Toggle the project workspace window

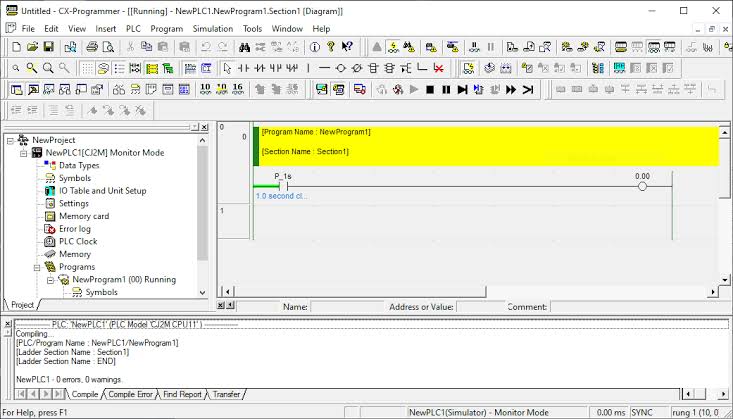pos(16,89)
